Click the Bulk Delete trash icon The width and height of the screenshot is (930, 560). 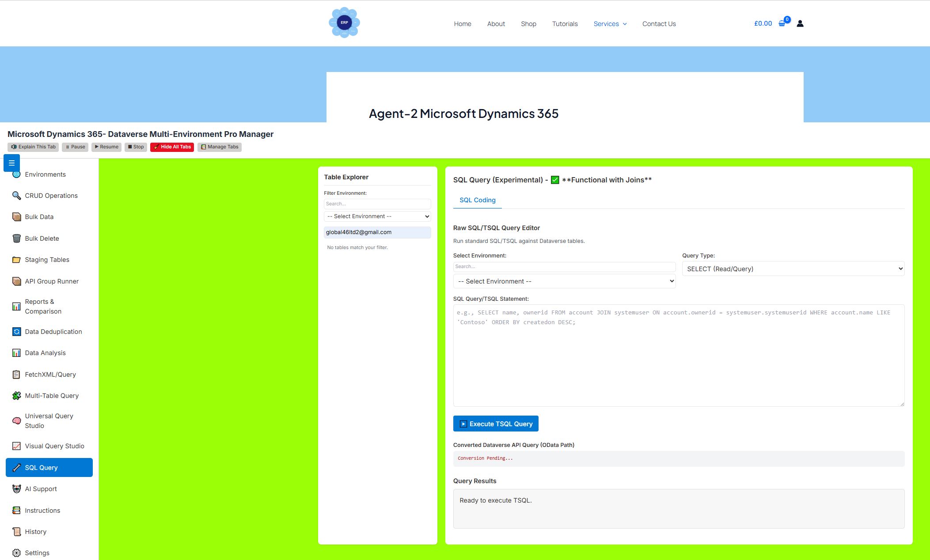pos(16,238)
